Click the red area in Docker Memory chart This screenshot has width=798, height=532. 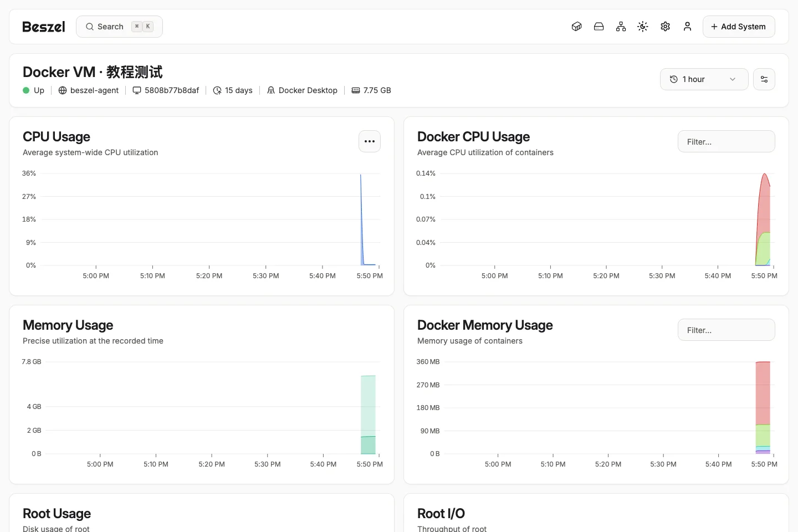click(763, 393)
